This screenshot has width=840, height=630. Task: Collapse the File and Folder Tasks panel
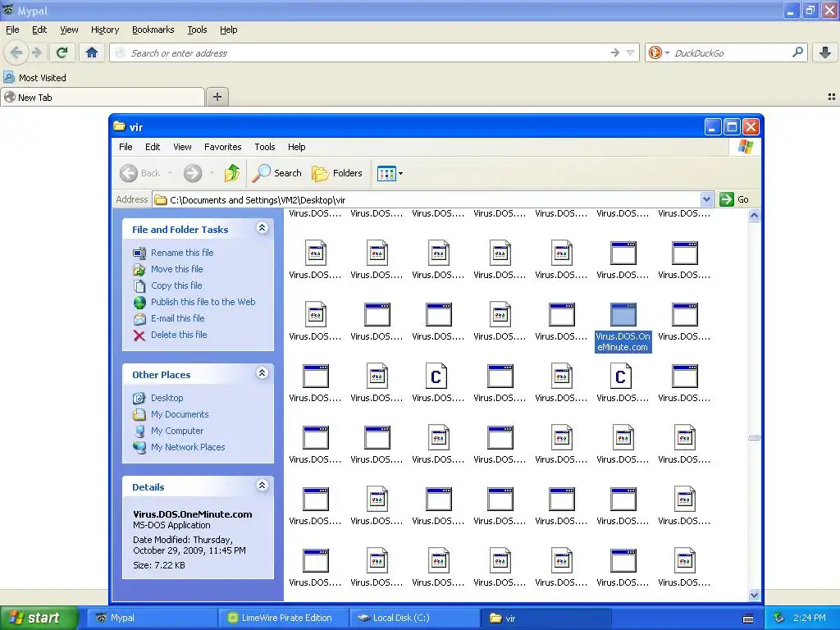point(262,228)
